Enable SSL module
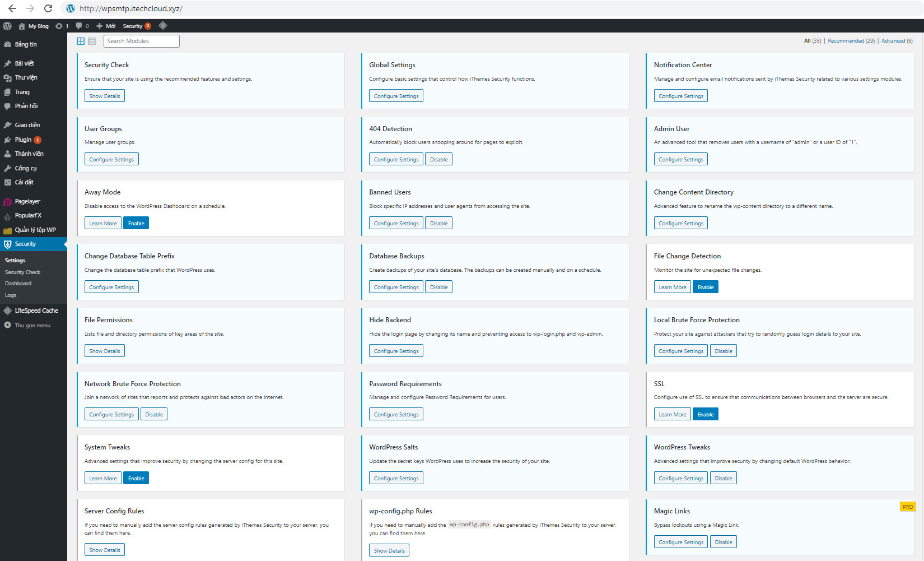 [706, 414]
